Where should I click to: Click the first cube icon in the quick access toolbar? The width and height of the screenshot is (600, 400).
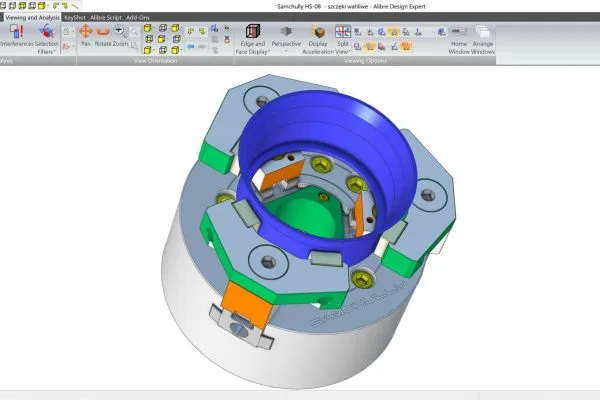point(3,6)
